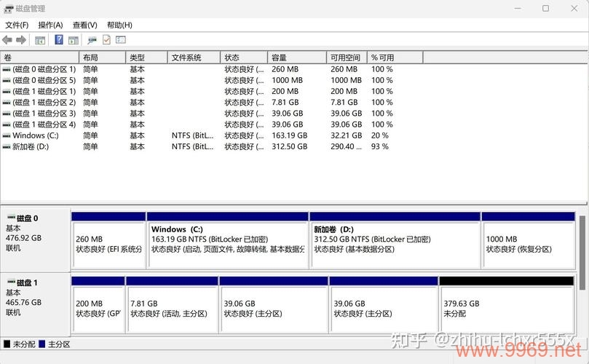Click the volume icon of 磁盘 1 磁盘分区 3
The height and width of the screenshot is (364, 589).
tap(7, 114)
